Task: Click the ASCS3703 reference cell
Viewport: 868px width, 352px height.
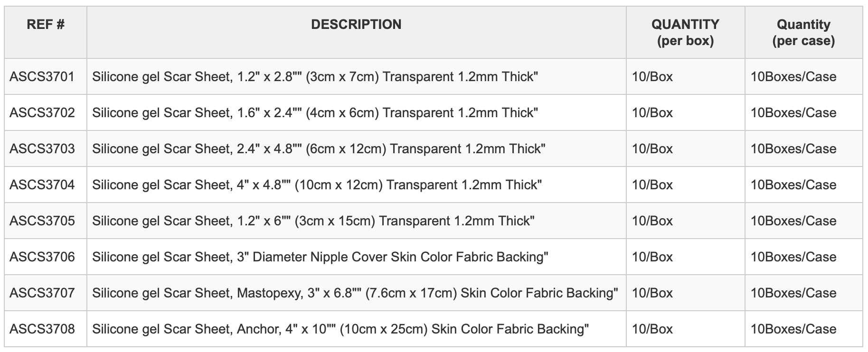Action: click(x=42, y=149)
